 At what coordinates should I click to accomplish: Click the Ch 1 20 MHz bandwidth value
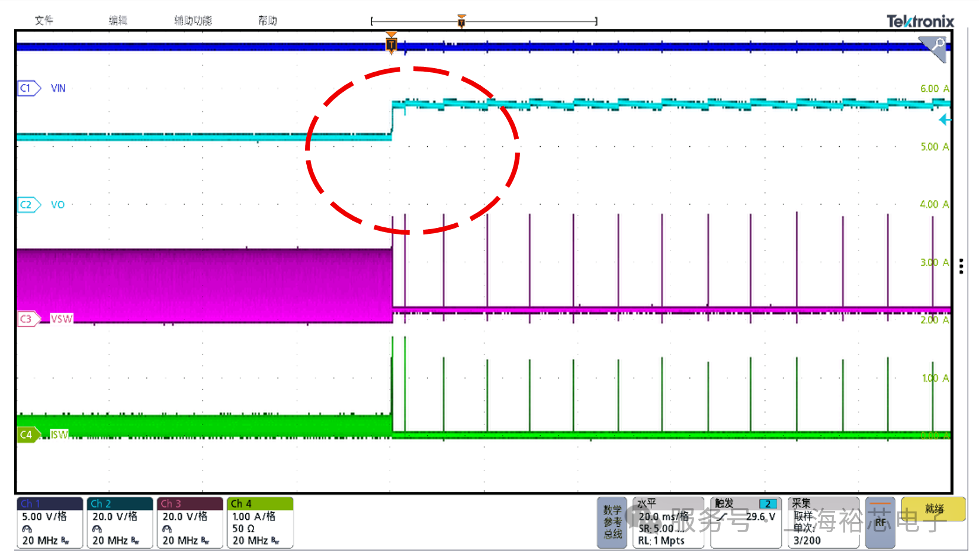(x=40, y=540)
